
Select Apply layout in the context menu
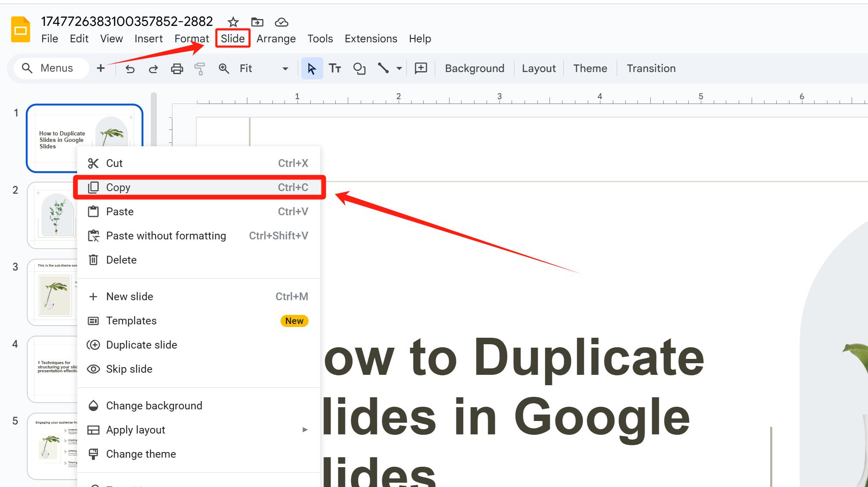[199, 430]
